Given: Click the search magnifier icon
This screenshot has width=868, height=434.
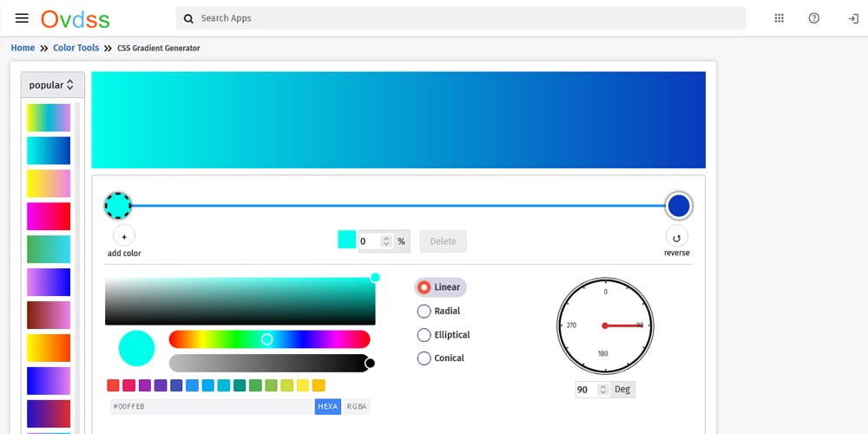Looking at the screenshot, I should [x=188, y=19].
